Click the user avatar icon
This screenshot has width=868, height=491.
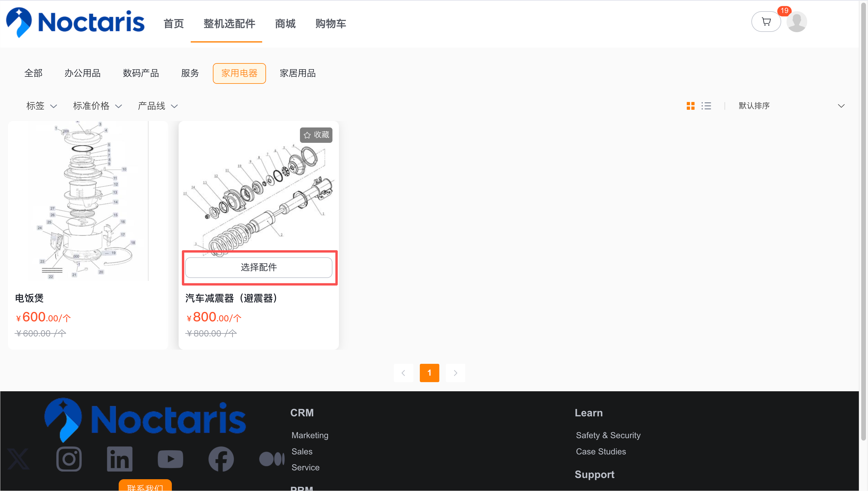click(797, 22)
